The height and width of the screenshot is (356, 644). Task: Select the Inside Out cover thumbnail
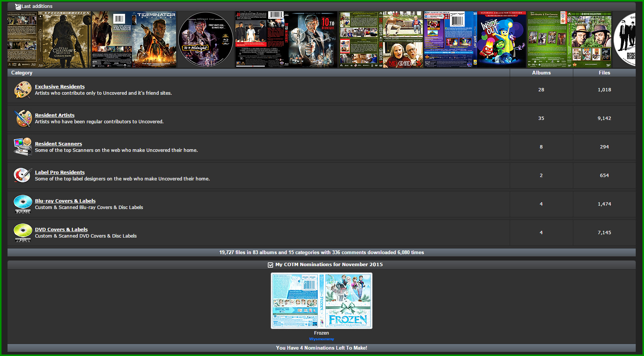[475, 39]
